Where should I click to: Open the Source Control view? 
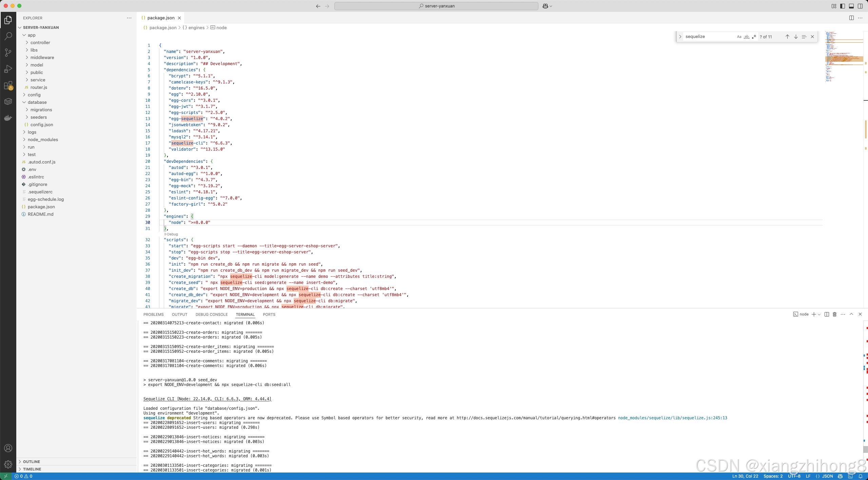pos(8,52)
